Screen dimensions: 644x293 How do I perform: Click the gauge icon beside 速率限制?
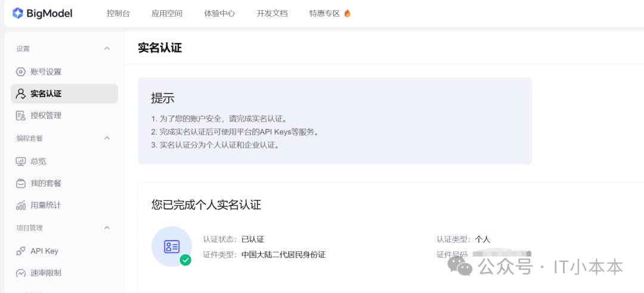[x=20, y=273]
